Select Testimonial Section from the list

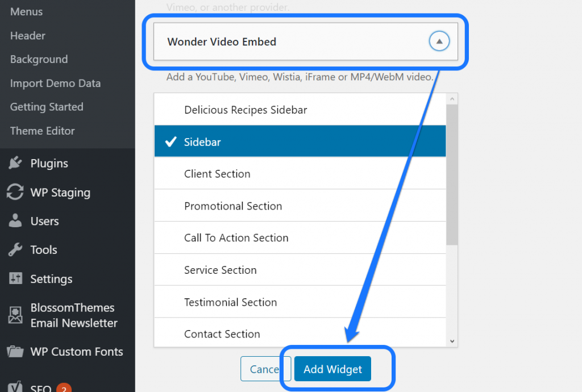tap(300, 302)
